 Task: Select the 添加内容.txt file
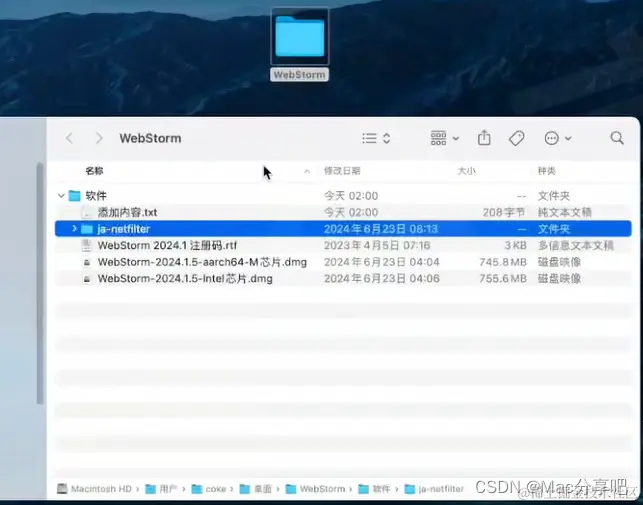point(127,212)
